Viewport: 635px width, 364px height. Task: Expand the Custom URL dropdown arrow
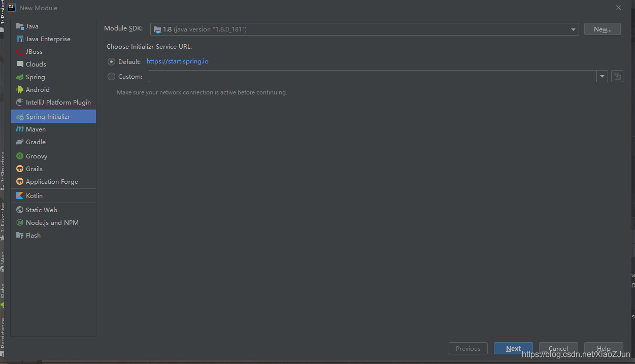click(x=602, y=76)
